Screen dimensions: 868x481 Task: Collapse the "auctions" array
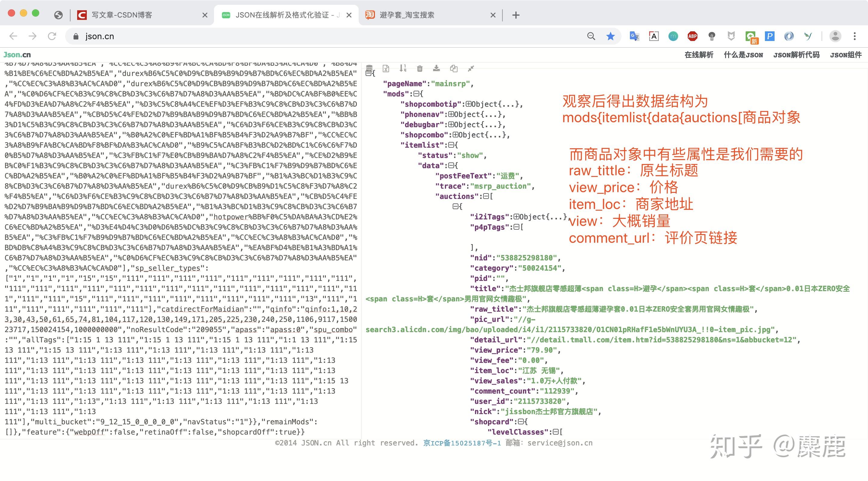486,196
